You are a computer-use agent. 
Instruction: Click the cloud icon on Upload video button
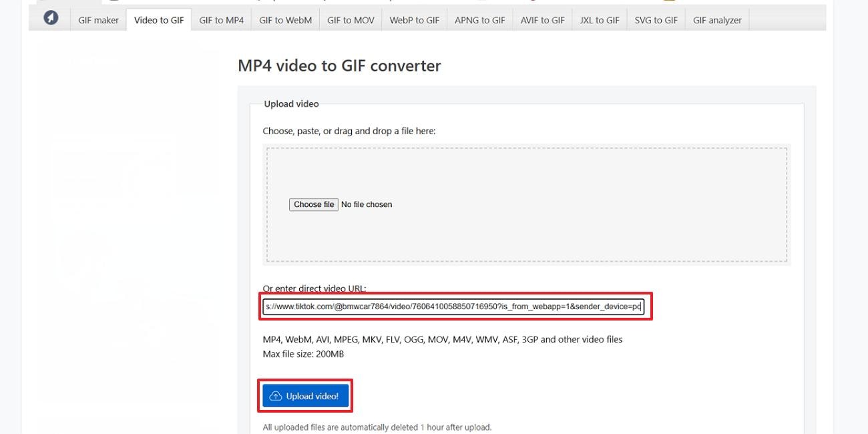(x=275, y=395)
